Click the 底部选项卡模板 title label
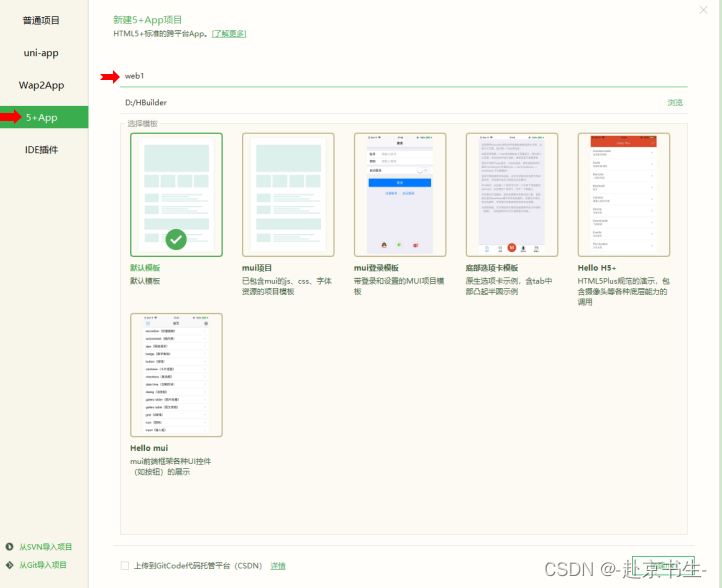Screen dimensions: 722x588 click(492, 268)
